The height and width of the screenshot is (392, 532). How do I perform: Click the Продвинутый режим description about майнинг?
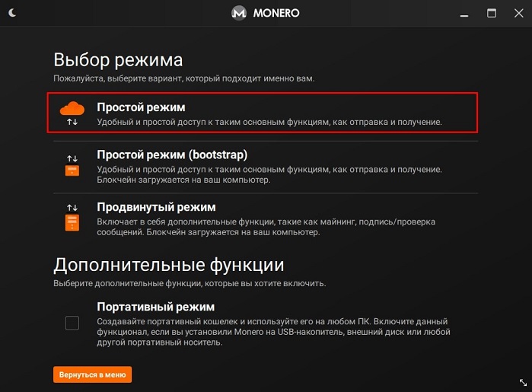coord(266,227)
